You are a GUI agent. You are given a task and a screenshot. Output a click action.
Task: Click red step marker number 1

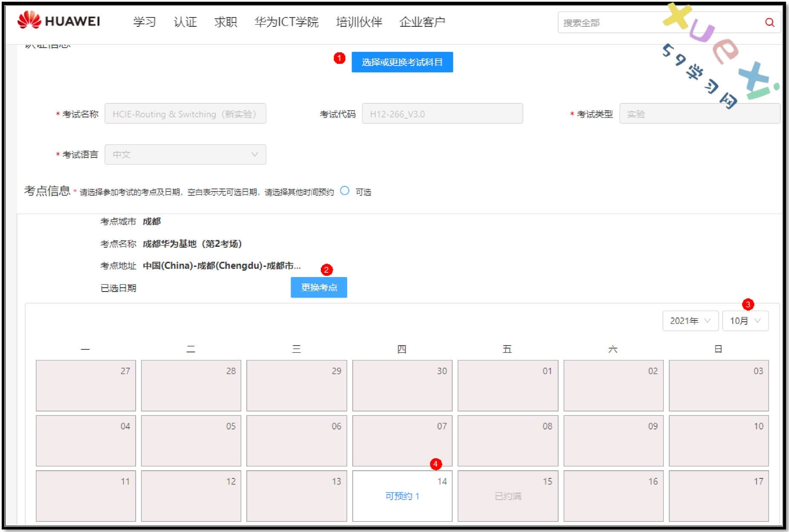tap(339, 58)
